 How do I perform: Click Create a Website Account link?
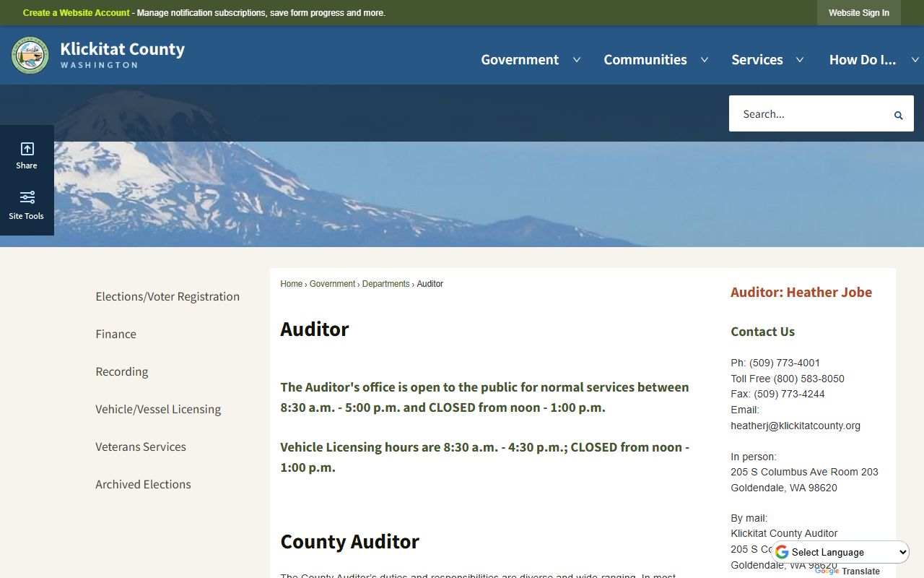76,13
